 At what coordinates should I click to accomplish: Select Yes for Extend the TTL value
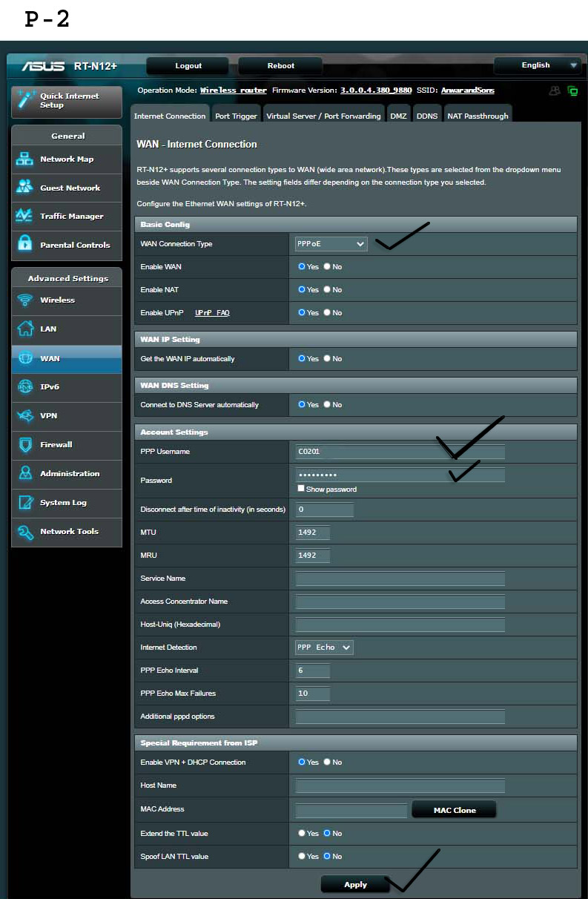click(x=302, y=833)
